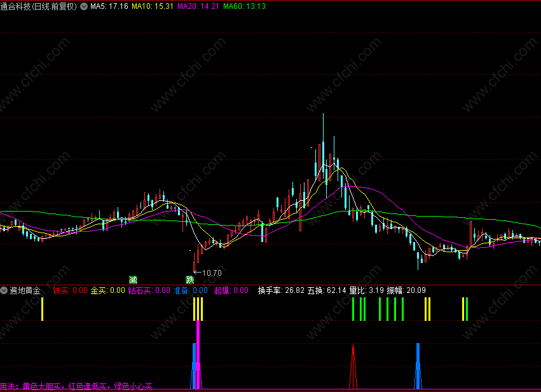
Task: Click the 遍地黄金 indicator name
Action: (x=25, y=290)
